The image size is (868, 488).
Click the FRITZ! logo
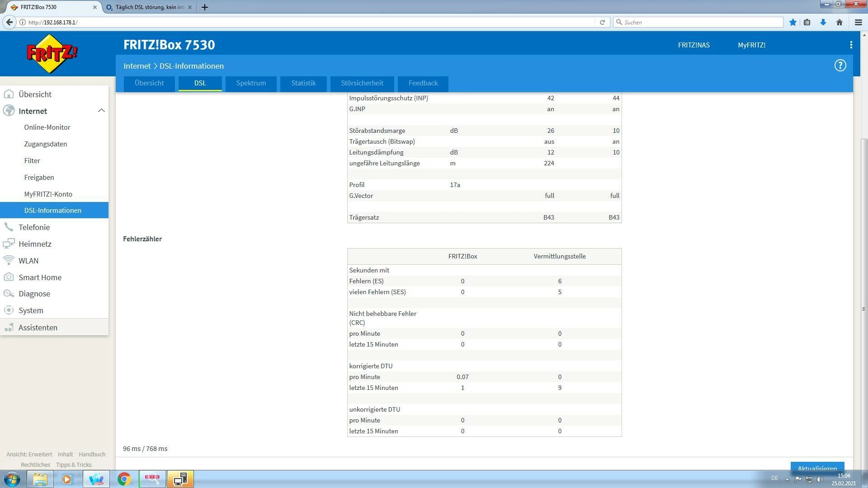(x=52, y=53)
